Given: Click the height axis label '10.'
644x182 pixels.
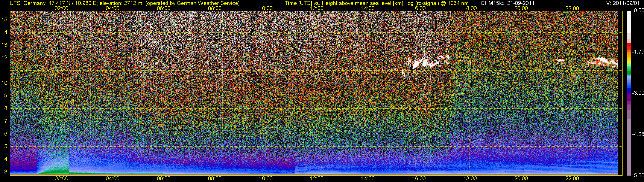Looking at the screenshot, I should click(x=5, y=83).
